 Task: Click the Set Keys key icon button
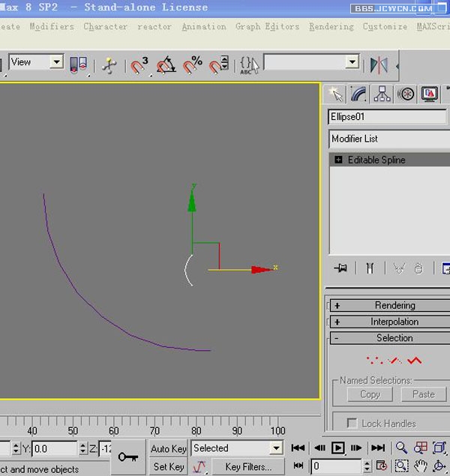tap(128, 457)
